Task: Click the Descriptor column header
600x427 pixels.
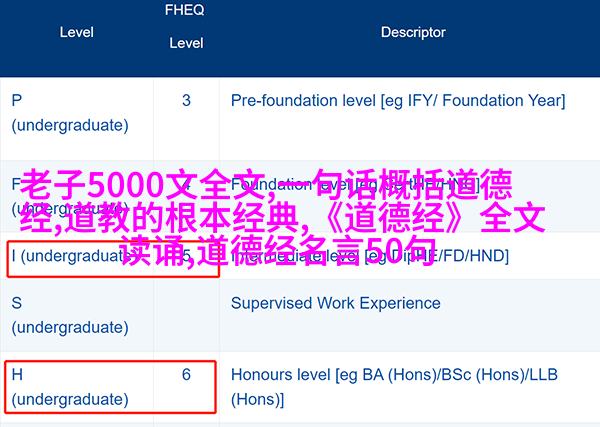Action: pyautogui.click(x=413, y=33)
